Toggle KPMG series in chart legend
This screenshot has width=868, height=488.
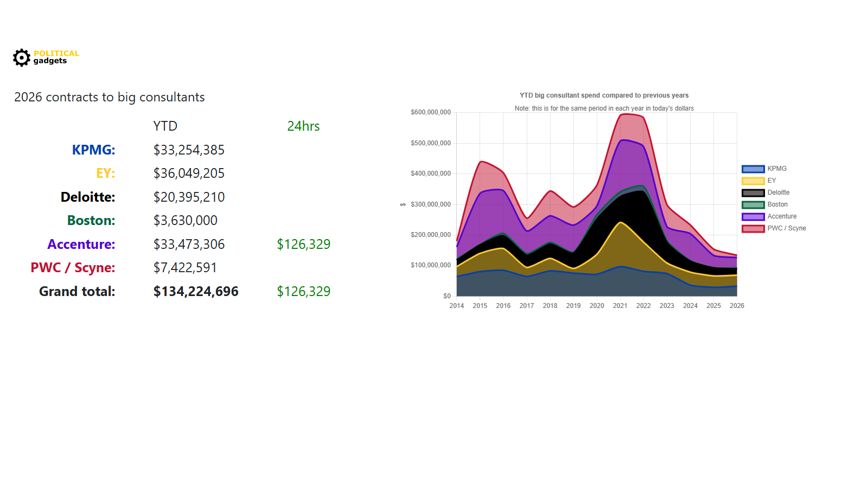pyautogui.click(x=764, y=169)
